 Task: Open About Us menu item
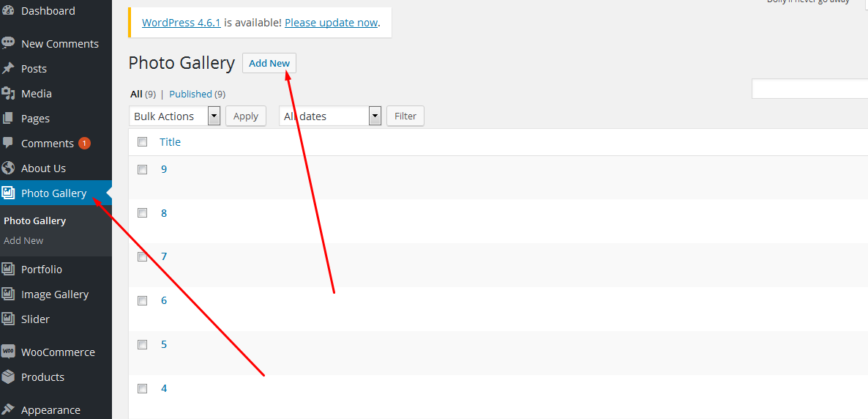click(43, 168)
